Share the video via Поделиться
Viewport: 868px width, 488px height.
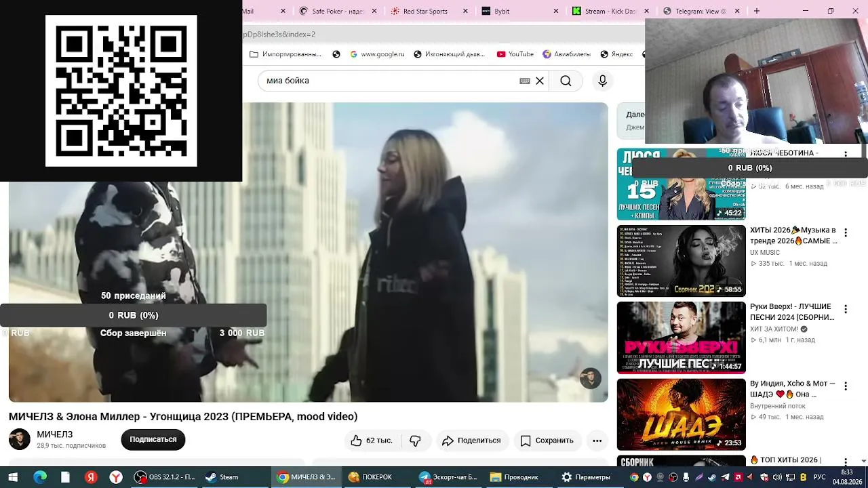point(471,441)
